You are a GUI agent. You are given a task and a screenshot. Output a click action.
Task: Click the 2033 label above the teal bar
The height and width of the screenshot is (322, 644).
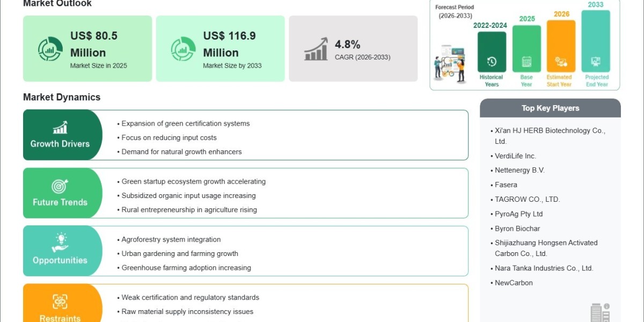point(596,4)
